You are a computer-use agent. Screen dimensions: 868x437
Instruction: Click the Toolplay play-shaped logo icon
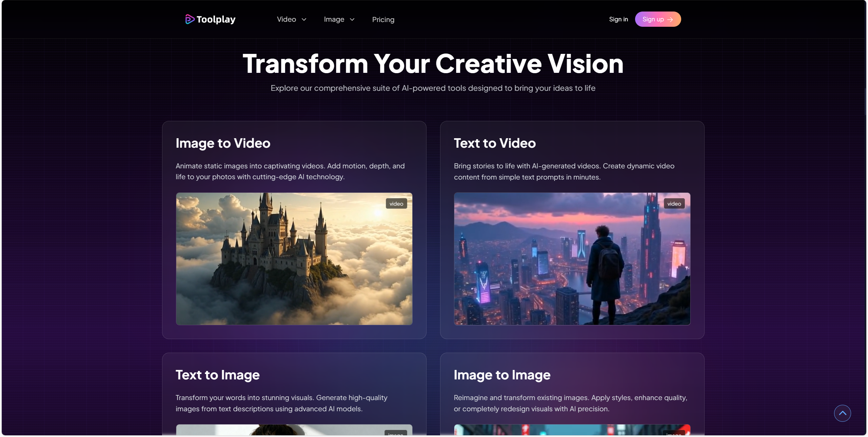coord(190,19)
